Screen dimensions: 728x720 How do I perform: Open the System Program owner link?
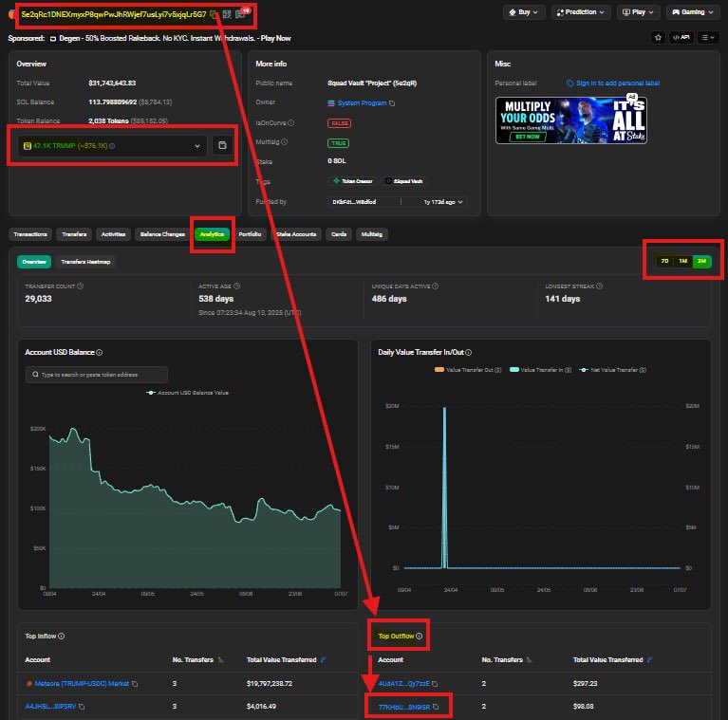[x=362, y=103]
